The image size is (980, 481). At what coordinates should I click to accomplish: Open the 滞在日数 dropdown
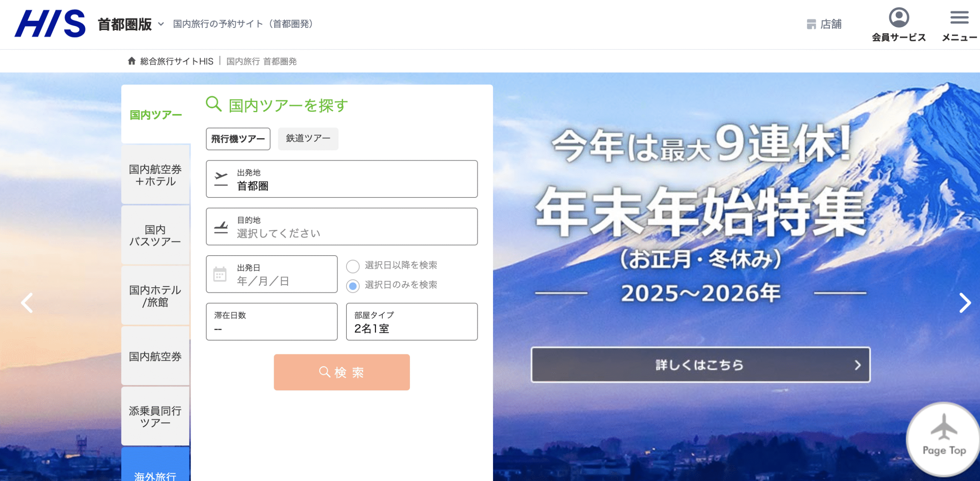coord(271,322)
